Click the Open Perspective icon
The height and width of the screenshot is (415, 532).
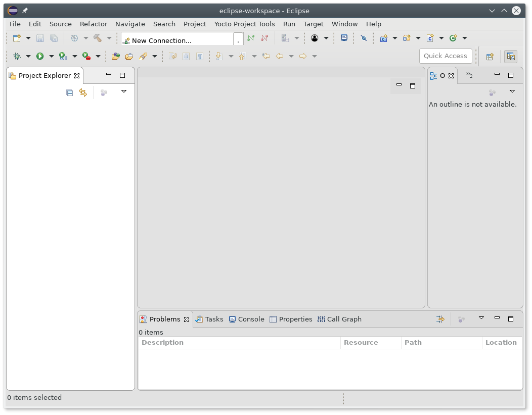pyautogui.click(x=490, y=57)
